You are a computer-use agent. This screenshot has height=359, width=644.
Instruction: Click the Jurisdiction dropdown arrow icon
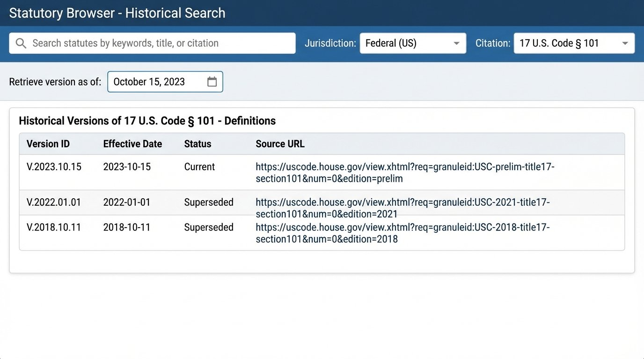point(456,43)
